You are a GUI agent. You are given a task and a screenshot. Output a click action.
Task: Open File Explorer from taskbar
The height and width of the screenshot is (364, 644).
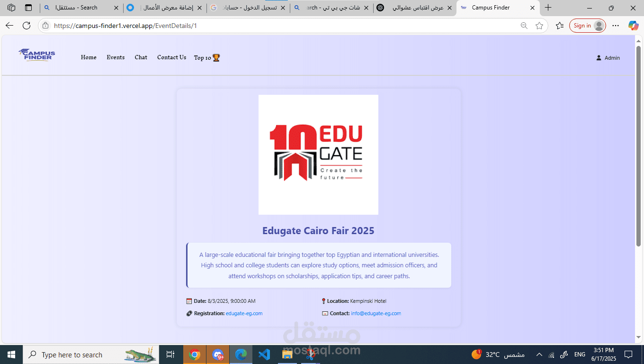287,355
